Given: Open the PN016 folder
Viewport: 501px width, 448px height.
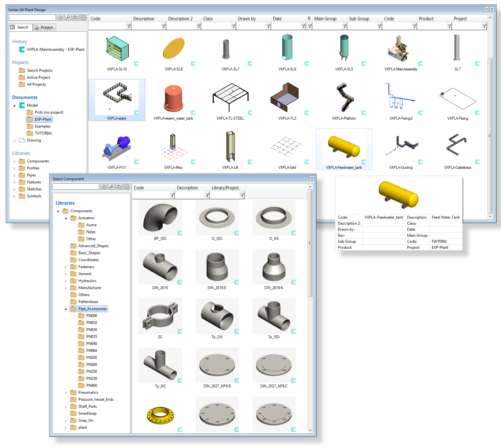Looking at the screenshot, I should pos(88,330).
